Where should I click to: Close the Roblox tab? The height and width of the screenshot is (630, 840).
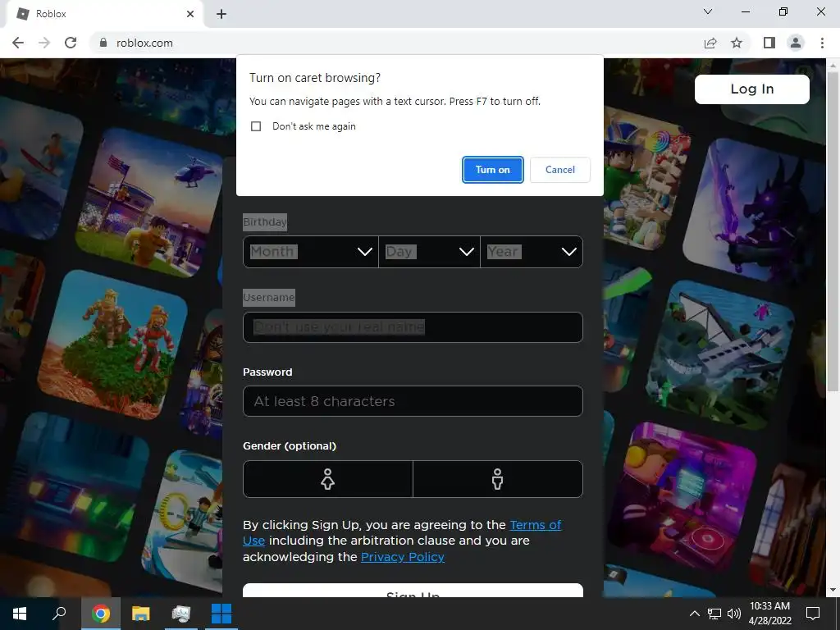coord(190,14)
